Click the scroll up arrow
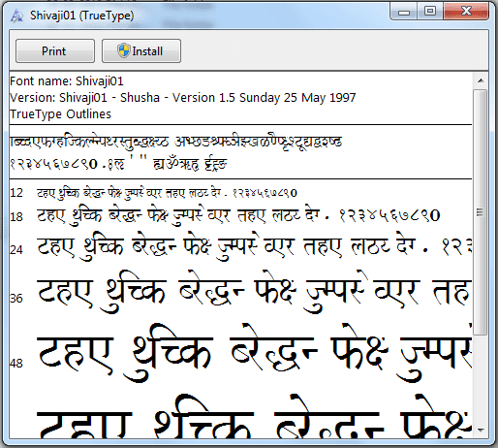 (x=481, y=80)
